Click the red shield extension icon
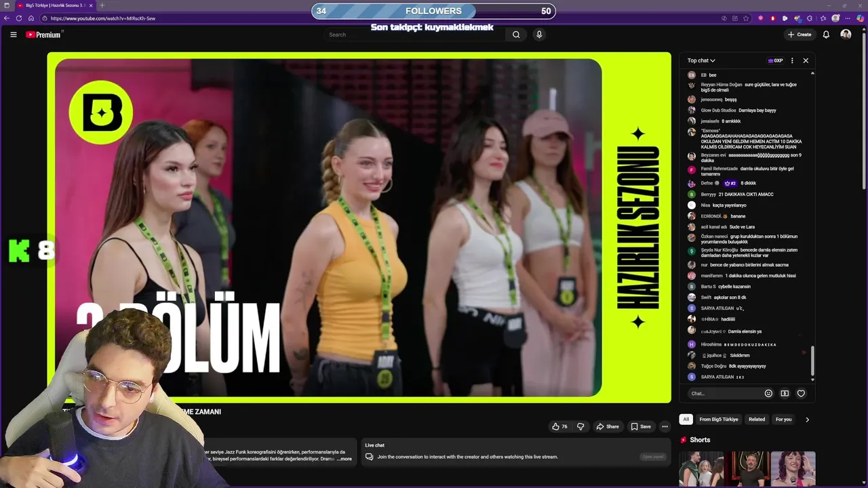The image size is (868, 488). coord(760,18)
